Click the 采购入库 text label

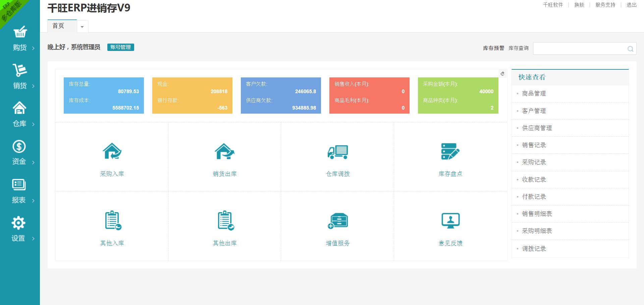[x=112, y=174]
